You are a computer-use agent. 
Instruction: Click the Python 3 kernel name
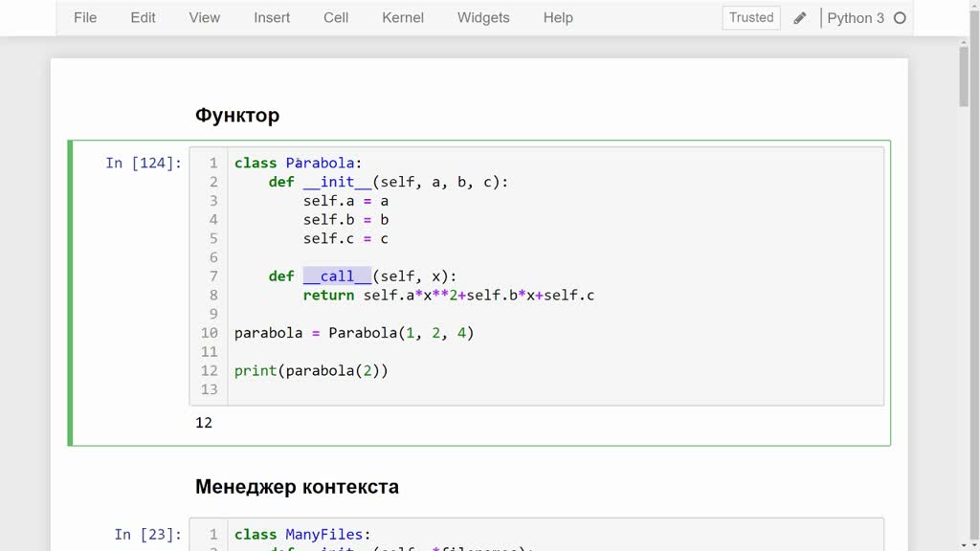point(855,18)
